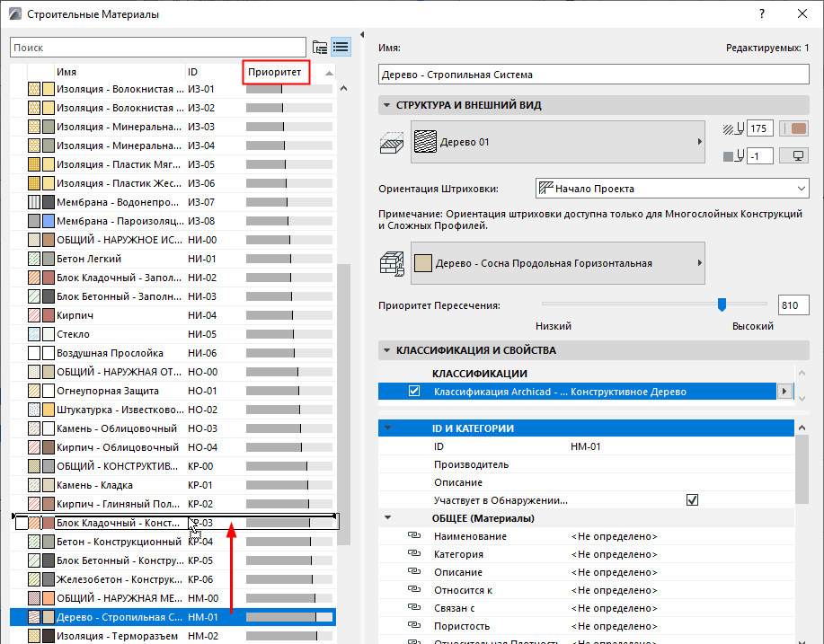Select Штукатурка - Известково material row
Image resolution: width=824 pixels, height=644 pixels.
tap(173, 410)
